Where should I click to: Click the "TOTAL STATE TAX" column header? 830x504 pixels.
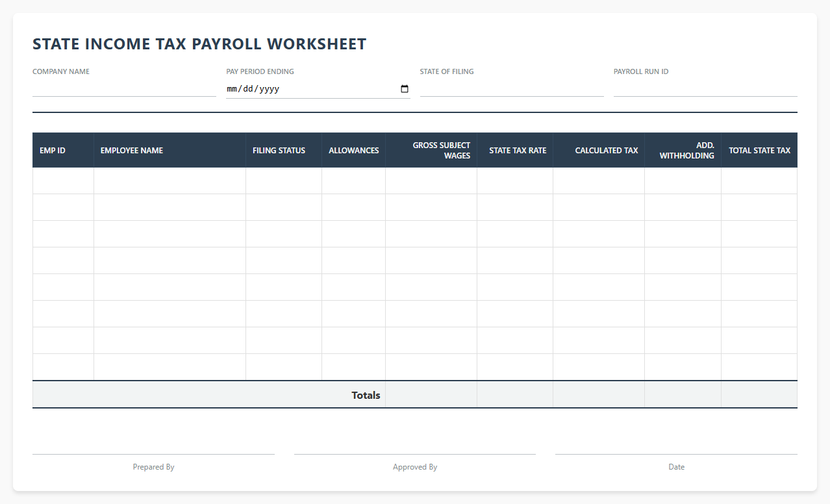(x=759, y=150)
